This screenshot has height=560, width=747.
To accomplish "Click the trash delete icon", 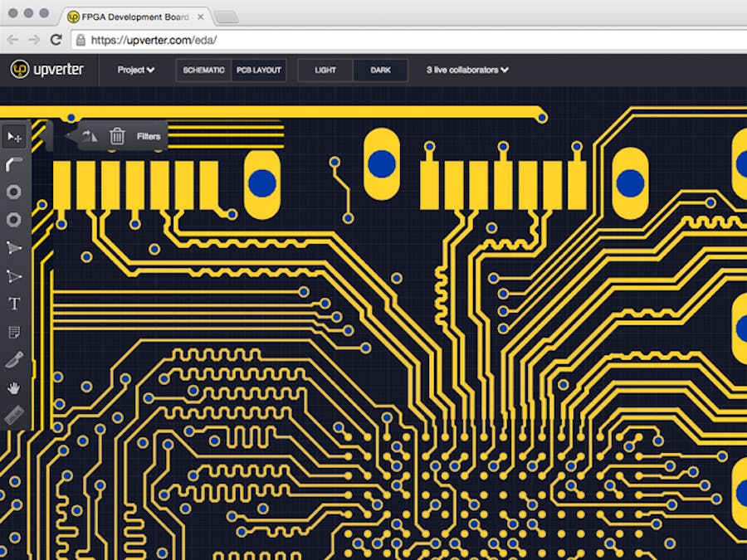I will pos(117,136).
